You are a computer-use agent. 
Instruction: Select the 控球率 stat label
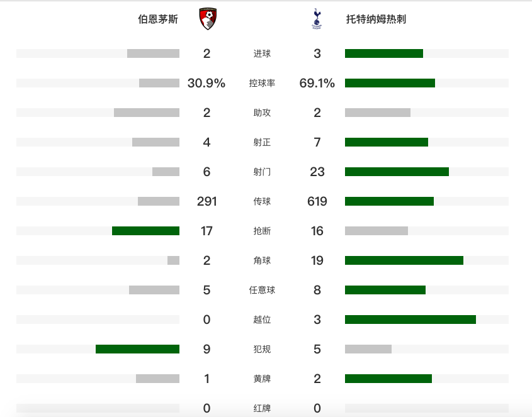point(262,83)
